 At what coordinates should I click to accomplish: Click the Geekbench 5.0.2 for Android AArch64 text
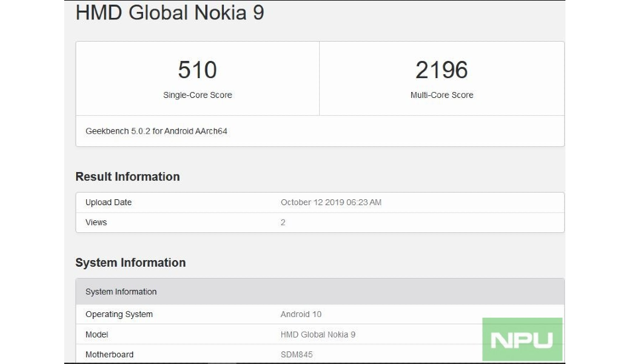tap(156, 131)
